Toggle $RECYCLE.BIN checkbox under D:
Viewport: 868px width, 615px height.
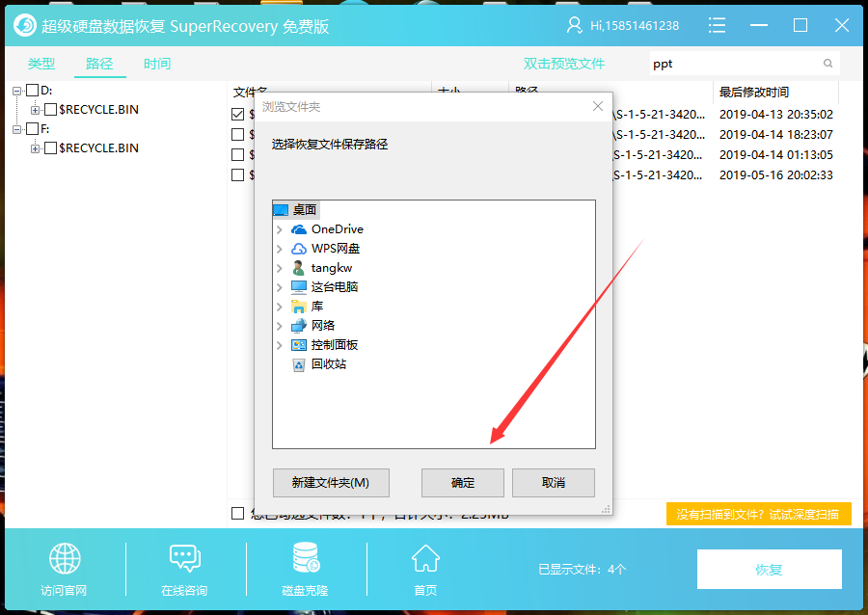tap(50, 110)
